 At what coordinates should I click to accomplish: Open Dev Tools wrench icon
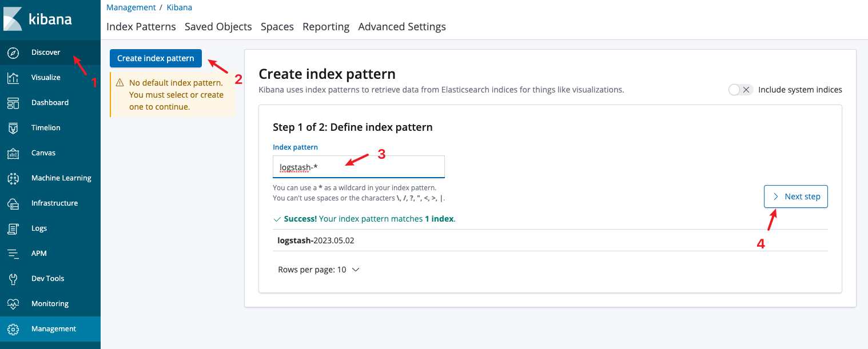13,279
